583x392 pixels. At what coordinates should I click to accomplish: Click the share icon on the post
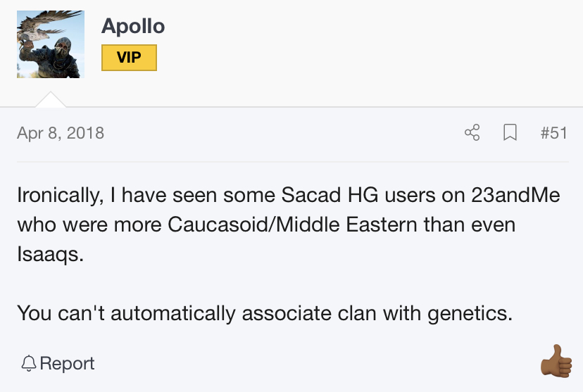coord(472,132)
